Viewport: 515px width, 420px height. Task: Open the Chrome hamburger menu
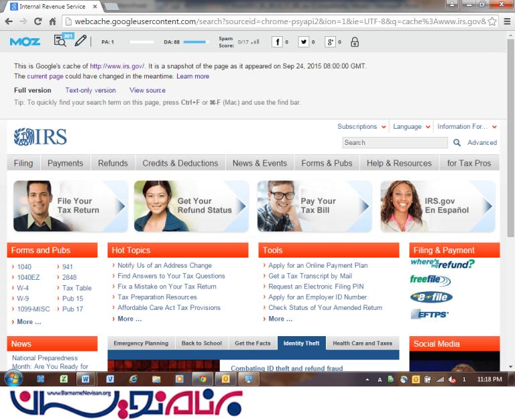[507, 21]
